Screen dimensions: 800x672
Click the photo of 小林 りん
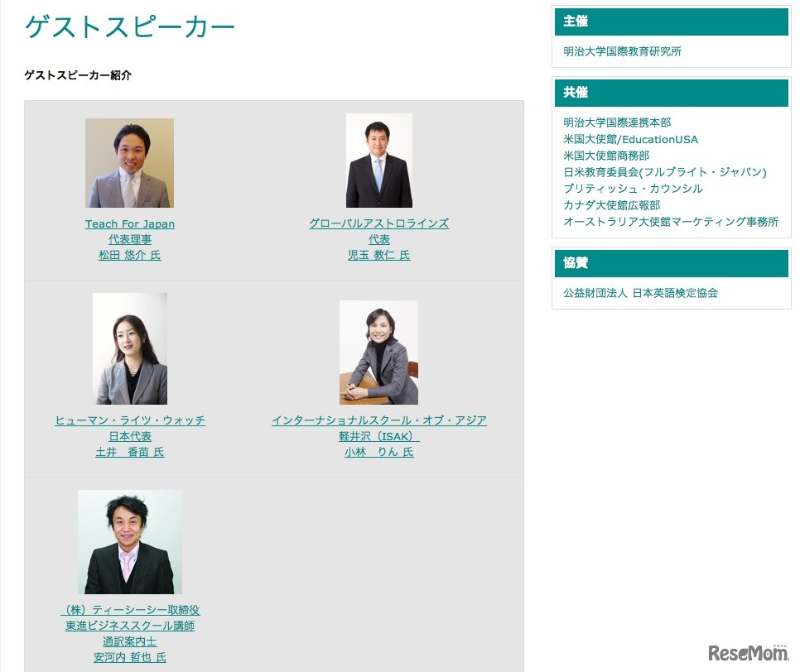(379, 353)
